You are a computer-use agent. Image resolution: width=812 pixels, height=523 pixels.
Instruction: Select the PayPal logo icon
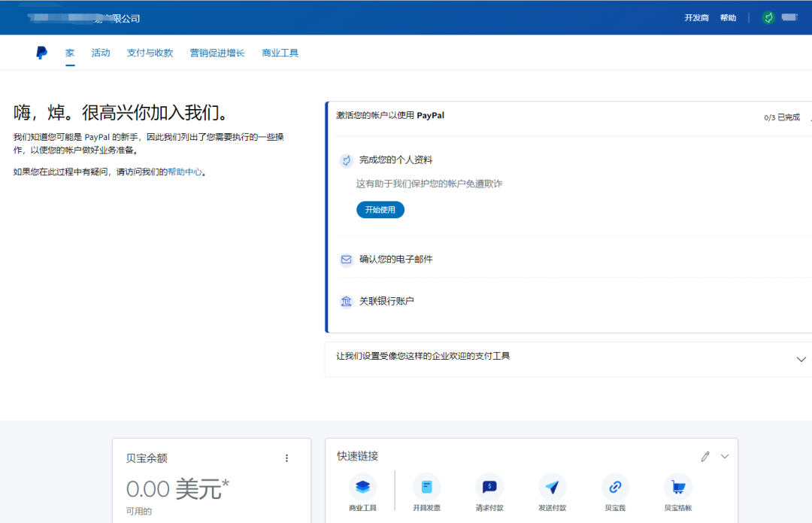41,52
